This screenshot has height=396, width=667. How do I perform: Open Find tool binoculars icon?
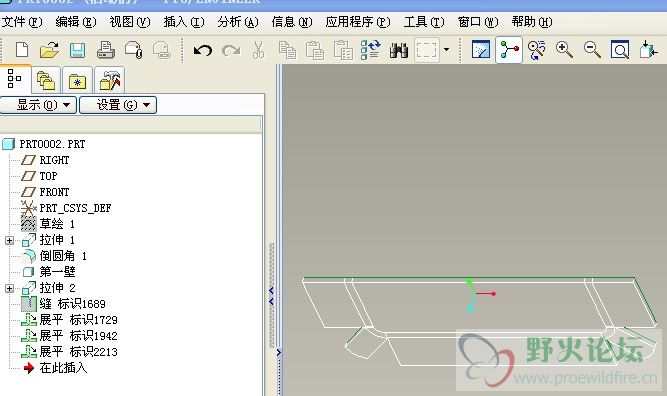(x=399, y=51)
